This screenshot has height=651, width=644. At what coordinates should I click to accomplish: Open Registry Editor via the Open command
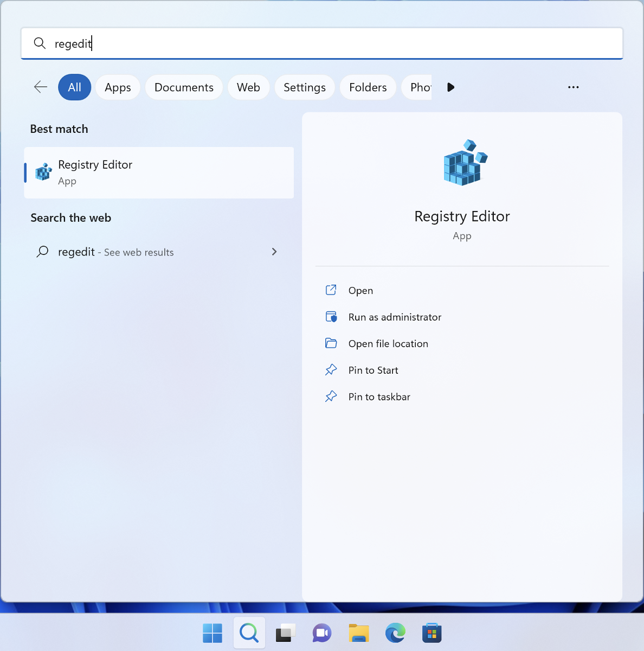[360, 290]
